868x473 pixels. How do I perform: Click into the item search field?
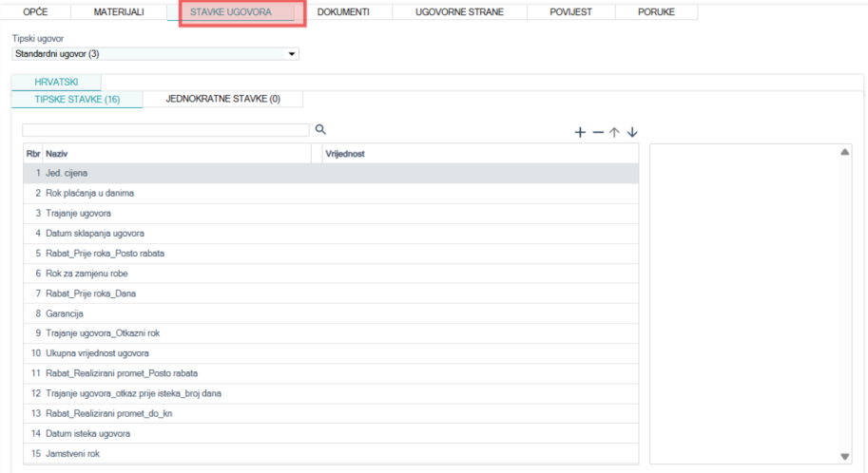point(165,130)
